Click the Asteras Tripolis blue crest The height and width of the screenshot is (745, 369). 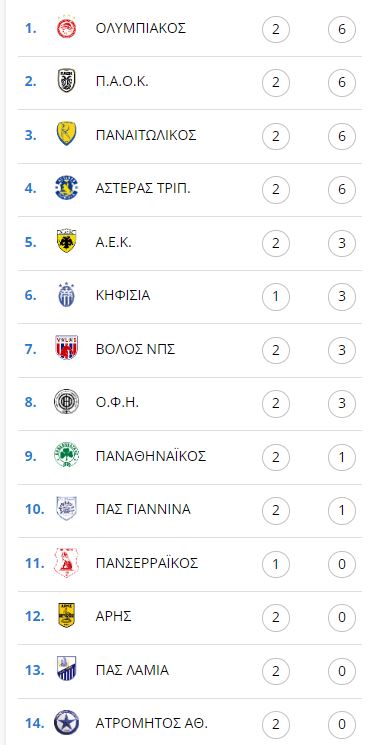pyautogui.click(x=66, y=188)
